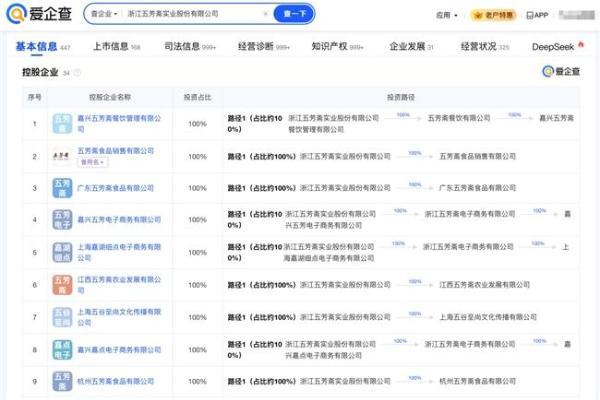Open the DeepSeek tab
Screen dimensions: 600x400
558,47
